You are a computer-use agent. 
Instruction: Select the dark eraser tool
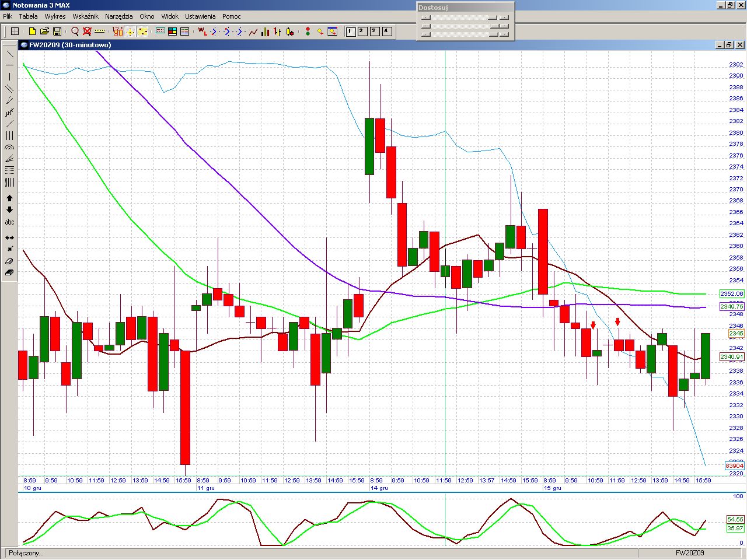coord(9,273)
